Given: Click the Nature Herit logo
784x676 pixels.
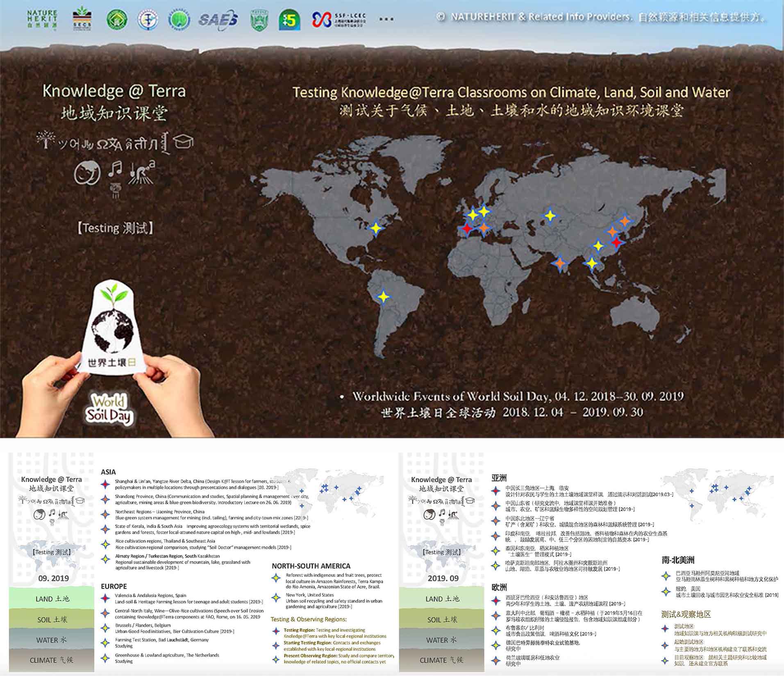Looking at the screenshot, I should coord(42,19).
